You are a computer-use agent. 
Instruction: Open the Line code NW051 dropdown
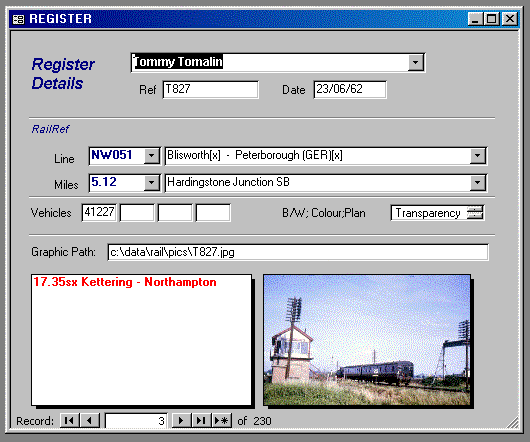click(x=151, y=156)
